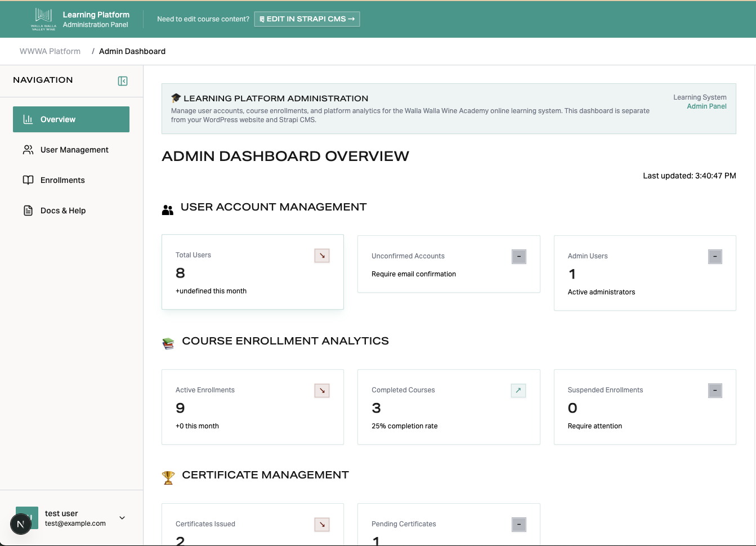The width and height of the screenshot is (756, 546).
Task: Click Total Users downward trend arrow icon
Action: coord(322,256)
